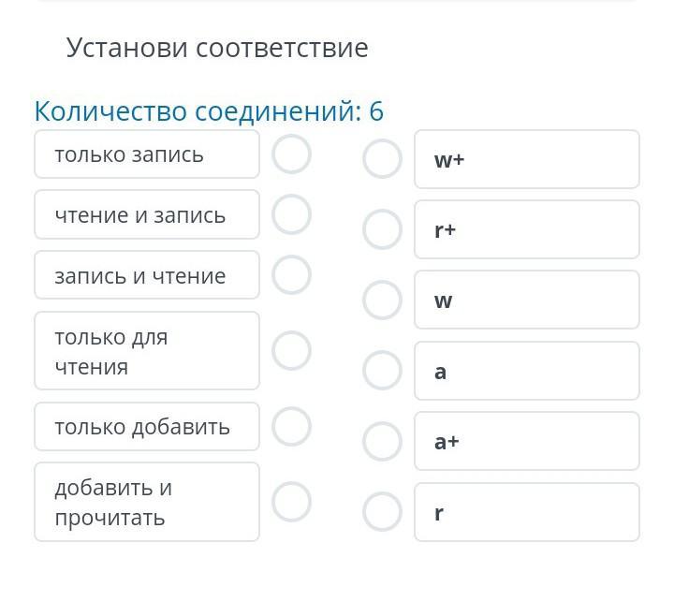674x616 pixels.
Task: Select the circle next to 'чтение и запись'
Action: pos(291,214)
